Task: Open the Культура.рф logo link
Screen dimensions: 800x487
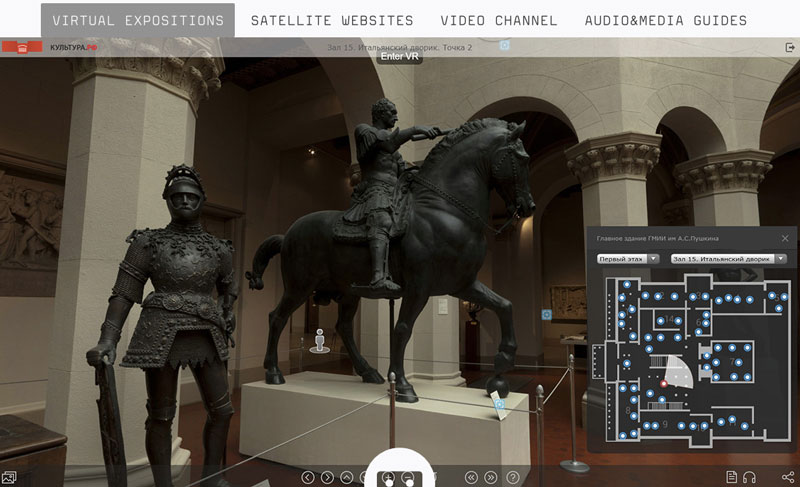Action: (x=50, y=47)
